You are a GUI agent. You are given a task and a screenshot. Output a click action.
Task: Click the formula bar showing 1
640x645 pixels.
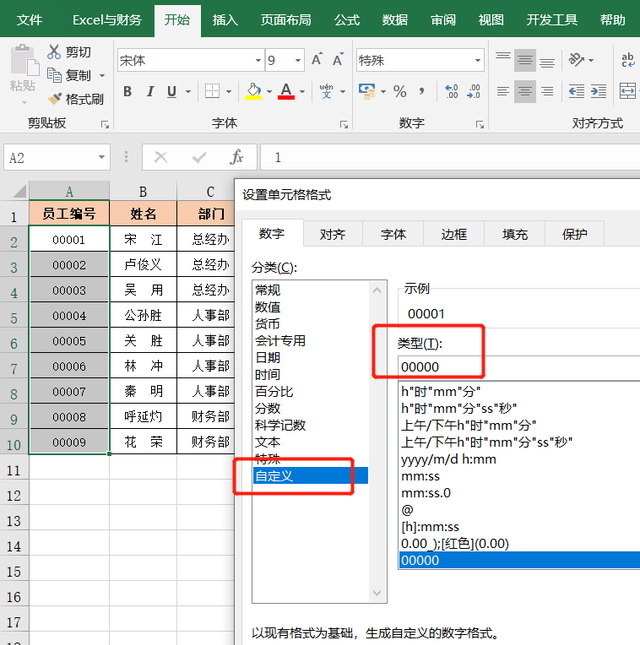click(x=450, y=157)
